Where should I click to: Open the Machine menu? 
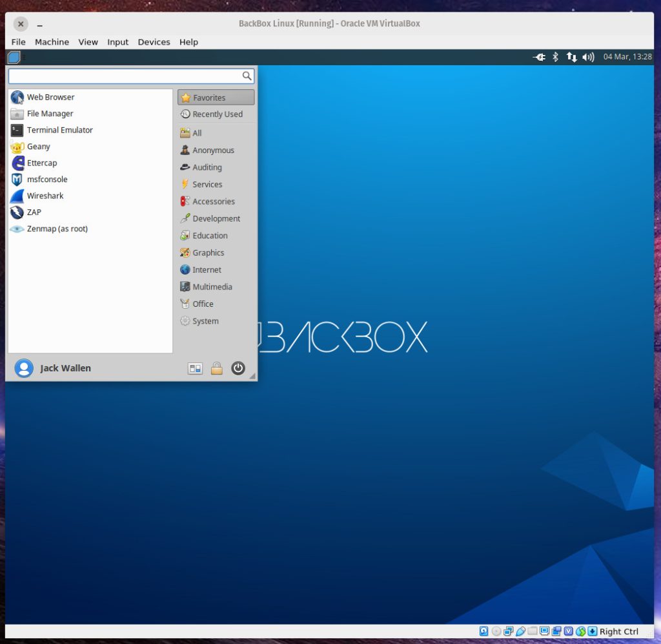tap(52, 42)
